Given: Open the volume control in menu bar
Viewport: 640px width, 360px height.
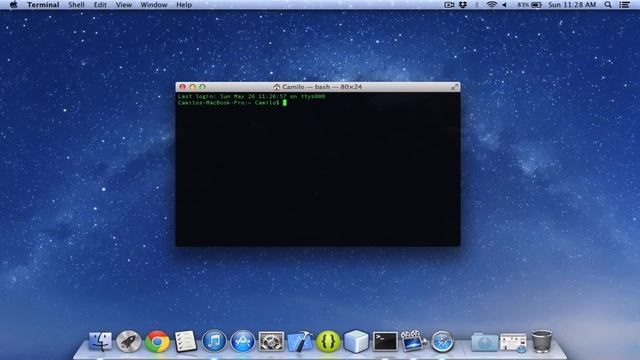Looking at the screenshot, I should click(x=504, y=5).
